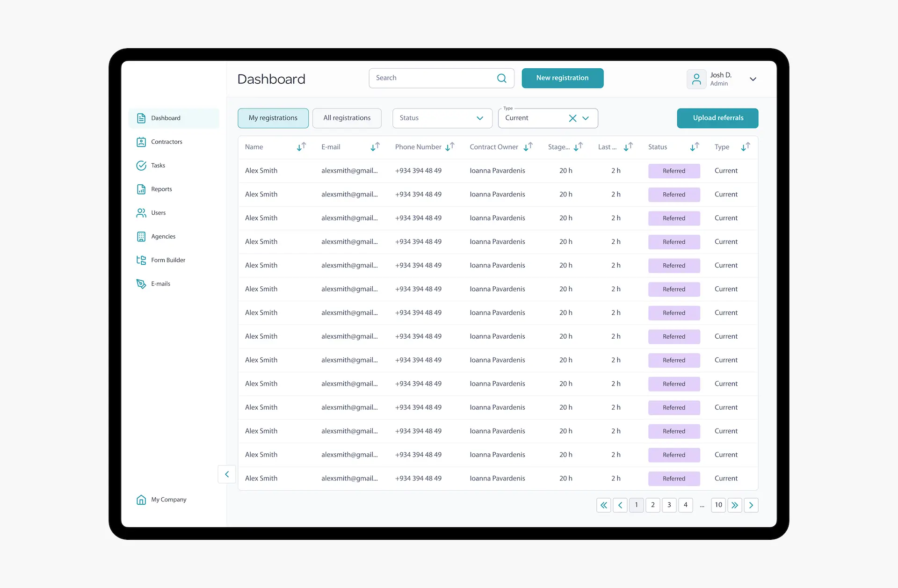Expand the user menu for Josh D.
The width and height of the screenshot is (898, 588).
753,79
